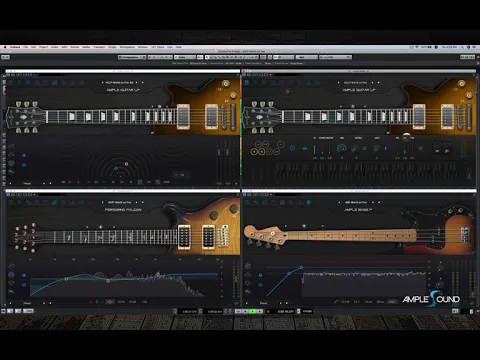Select the bottom FX type icon in top-left FX sidebar
Image resolution: width=480 pixels, height=360 pixels.
pyautogui.click(x=11, y=172)
